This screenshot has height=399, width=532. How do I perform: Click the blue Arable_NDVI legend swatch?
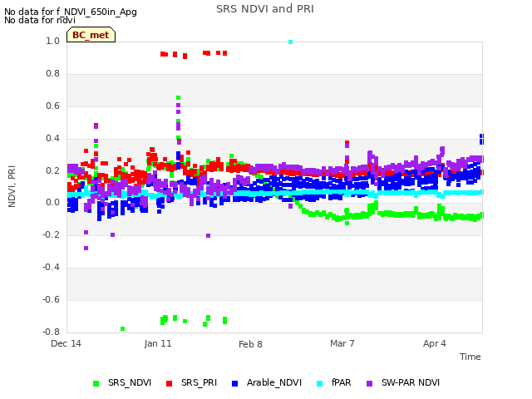[234, 383]
